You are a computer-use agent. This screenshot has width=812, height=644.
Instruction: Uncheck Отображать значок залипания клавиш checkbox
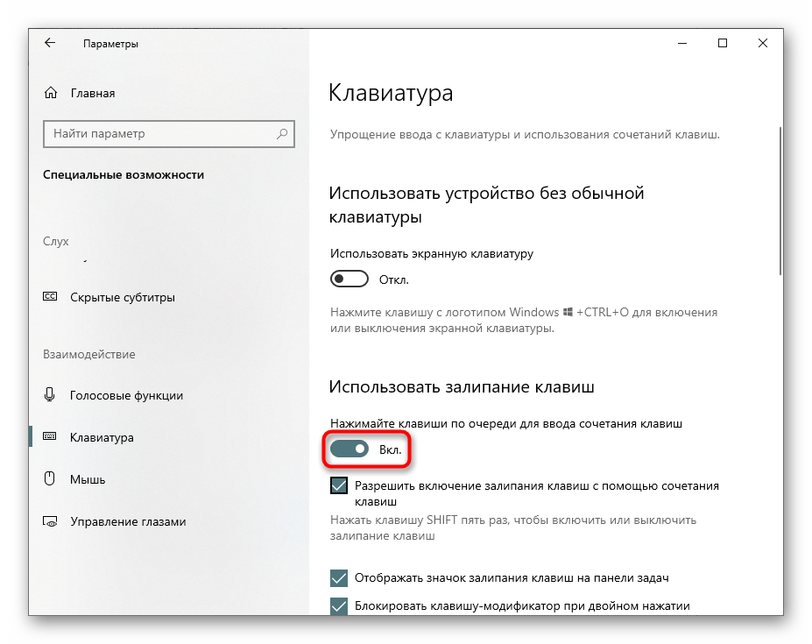[339, 577]
